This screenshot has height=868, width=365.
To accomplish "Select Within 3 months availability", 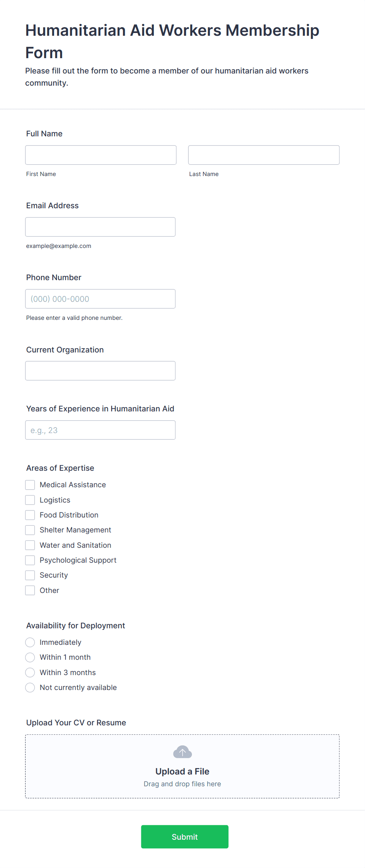I will click(30, 672).
